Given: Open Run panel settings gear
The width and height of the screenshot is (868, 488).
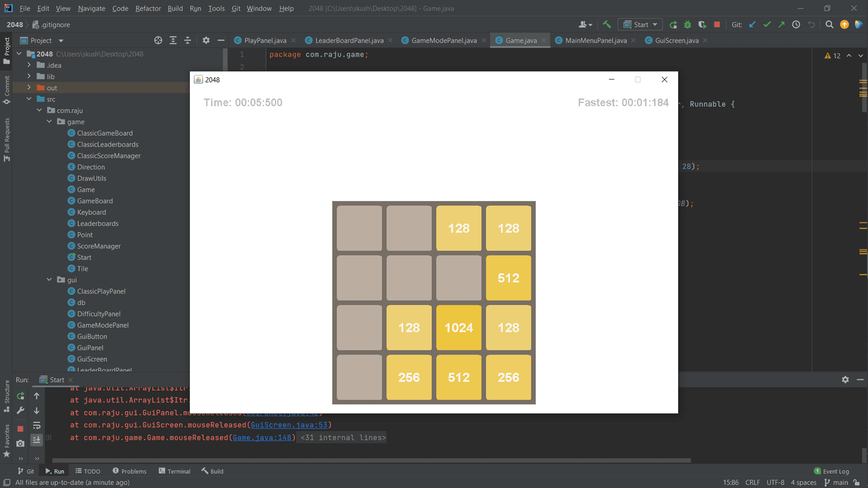Looking at the screenshot, I should [845, 380].
